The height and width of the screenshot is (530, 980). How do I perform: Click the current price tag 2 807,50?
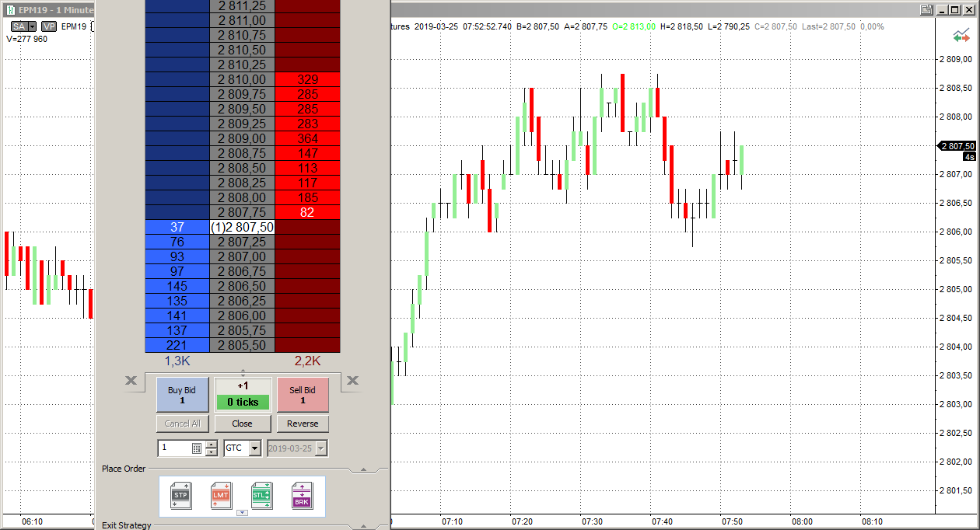tap(957, 145)
